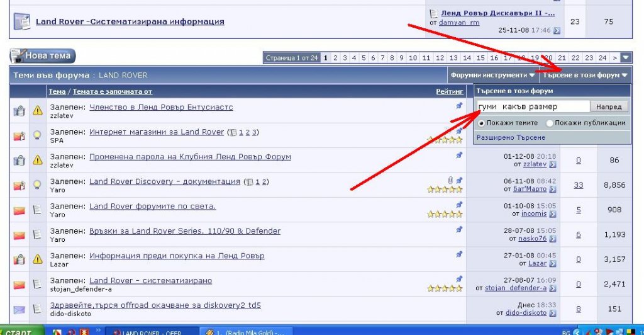Open page 3 of Интернет магазини topic
The image size is (644, 335).
tap(255, 132)
